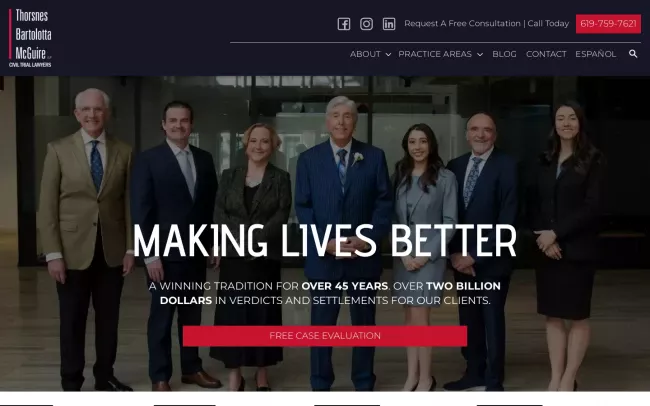Screen dimensions: 650x406
Task: Open the LinkedIn social icon
Action: 389,24
